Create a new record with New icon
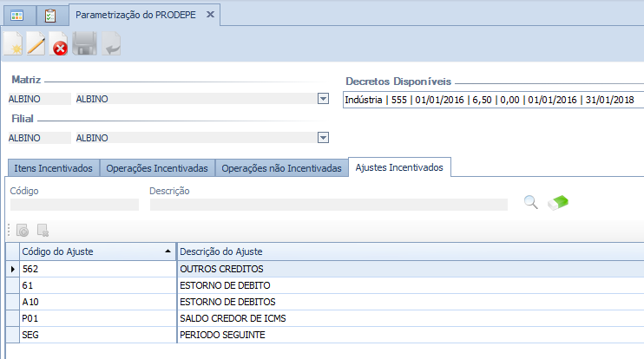 13,43
